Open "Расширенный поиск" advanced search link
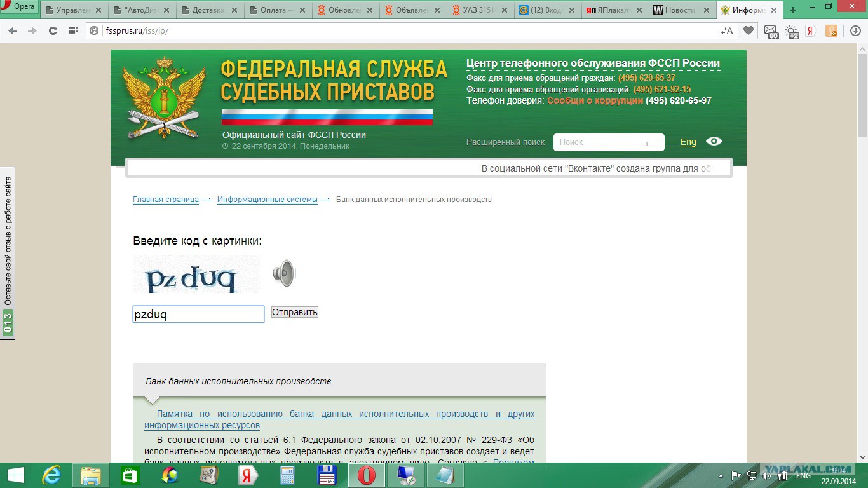The width and height of the screenshot is (868, 488). pyautogui.click(x=505, y=142)
